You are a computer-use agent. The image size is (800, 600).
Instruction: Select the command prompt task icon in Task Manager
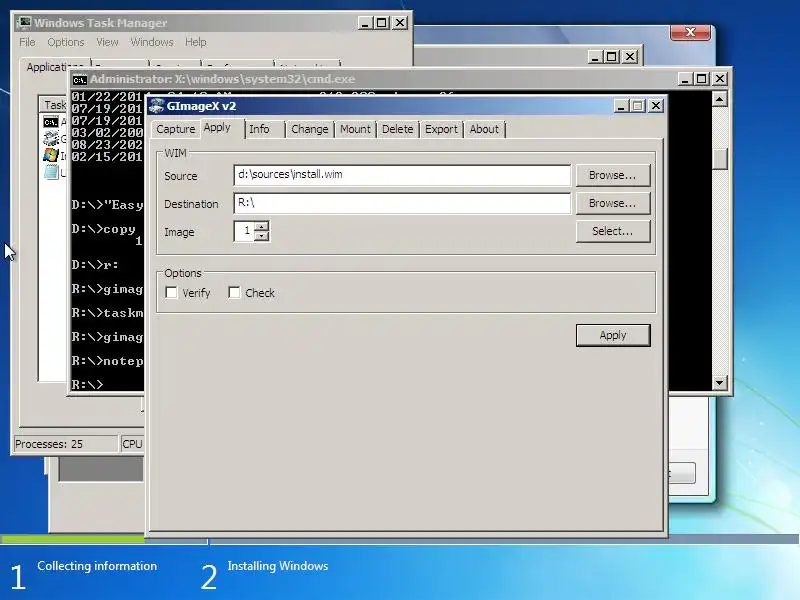click(x=51, y=122)
